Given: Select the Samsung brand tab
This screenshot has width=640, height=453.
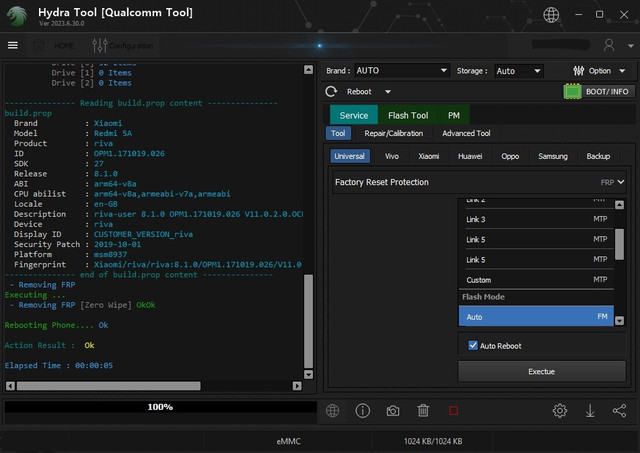Looking at the screenshot, I should (x=553, y=156).
